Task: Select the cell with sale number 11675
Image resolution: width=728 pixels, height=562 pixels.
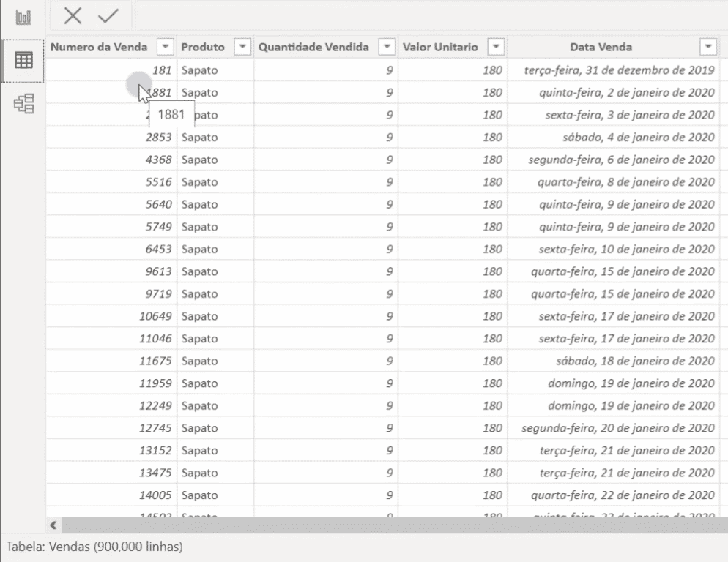Action: coord(111,361)
